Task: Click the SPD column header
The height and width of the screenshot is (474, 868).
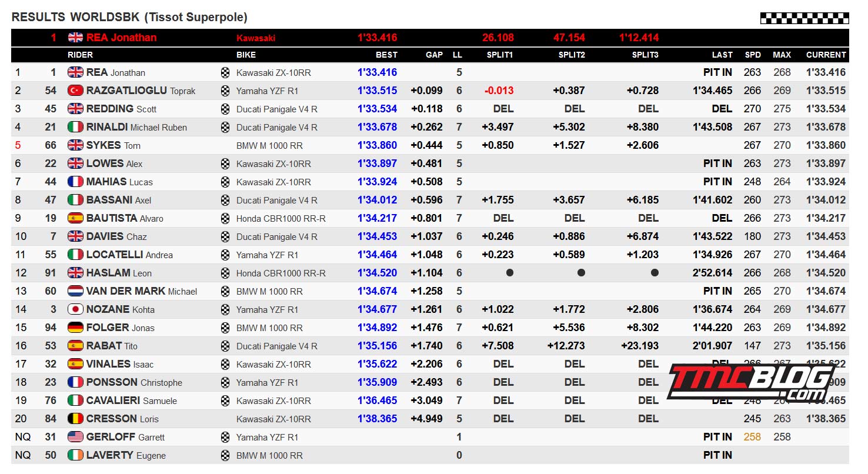Action: tap(753, 55)
